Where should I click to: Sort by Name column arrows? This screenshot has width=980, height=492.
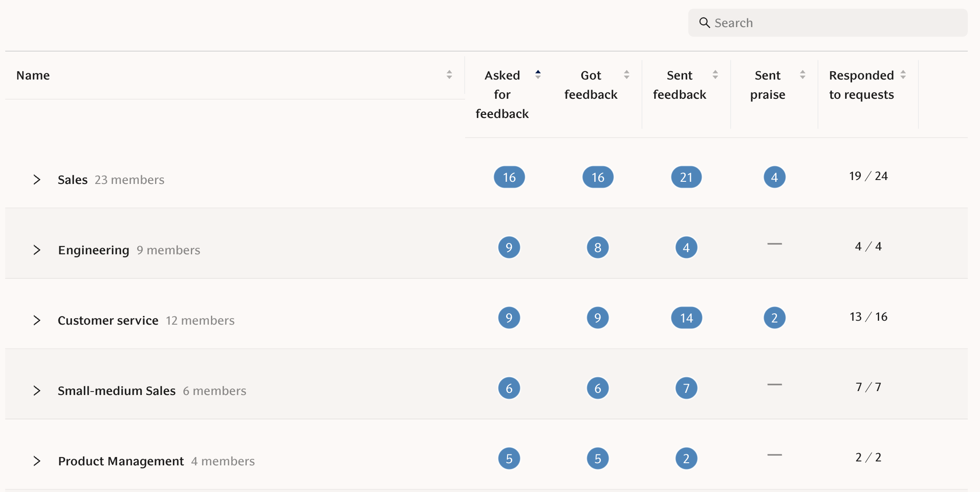tap(449, 75)
